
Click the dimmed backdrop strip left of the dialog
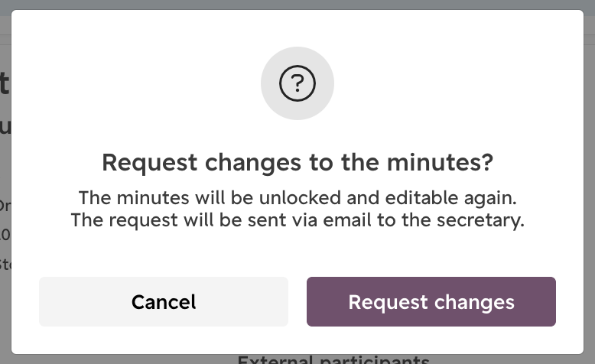point(5,182)
